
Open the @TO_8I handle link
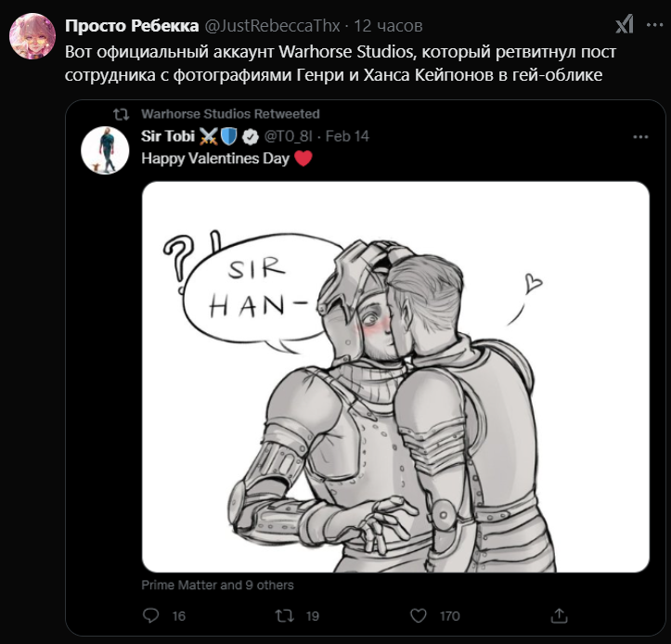tap(289, 136)
